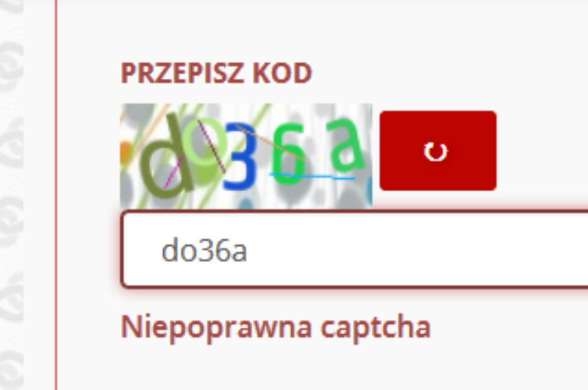Image resolution: width=588 pixels, height=390 pixels.
Task: Click the PRZEPISZ KOD label
Action: pyautogui.click(x=216, y=73)
